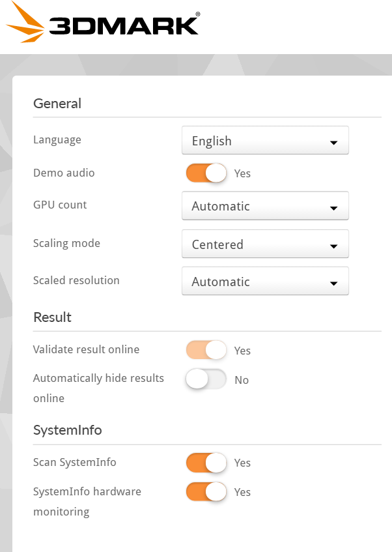The image size is (392, 552).
Task: Toggle the Validate result online switch
Action: point(206,350)
